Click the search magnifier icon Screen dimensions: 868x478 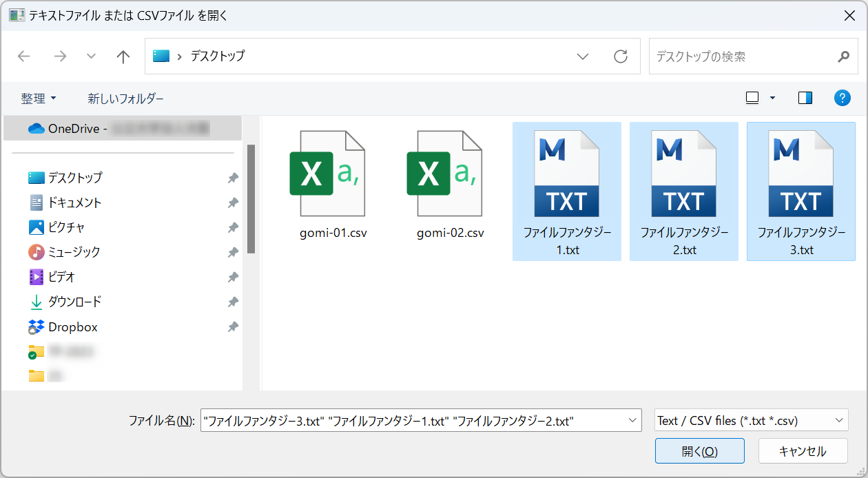(843, 56)
